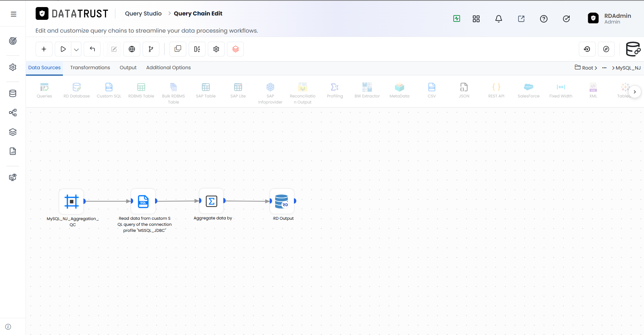Click the edit pencil toolbar button
The image size is (644, 335).
pyautogui.click(x=114, y=49)
